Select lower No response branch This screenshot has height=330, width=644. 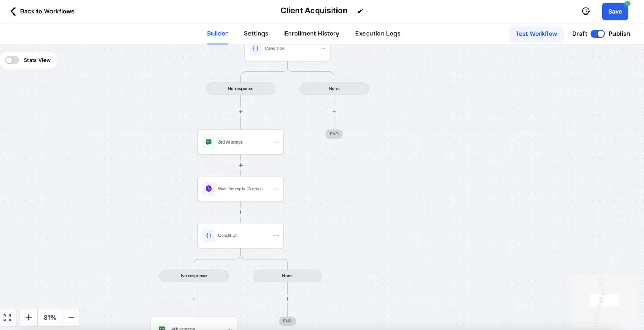[x=194, y=276]
